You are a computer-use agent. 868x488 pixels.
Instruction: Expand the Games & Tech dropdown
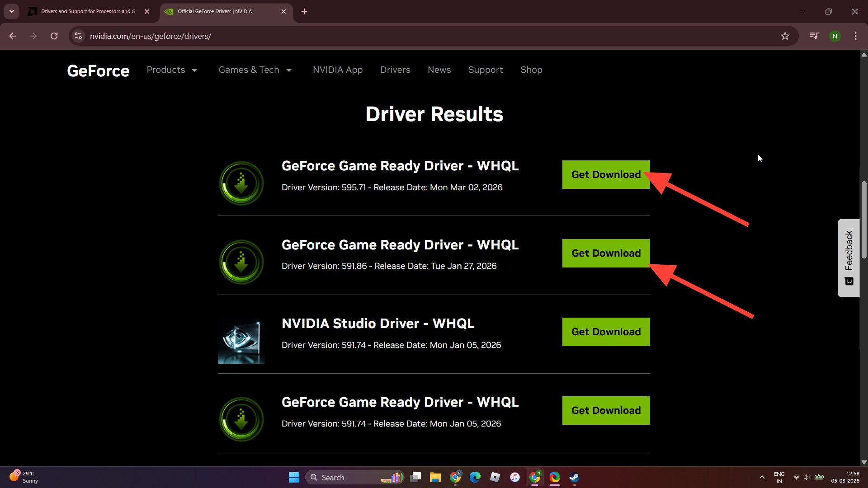pyautogui.click(x=255, y=70)
